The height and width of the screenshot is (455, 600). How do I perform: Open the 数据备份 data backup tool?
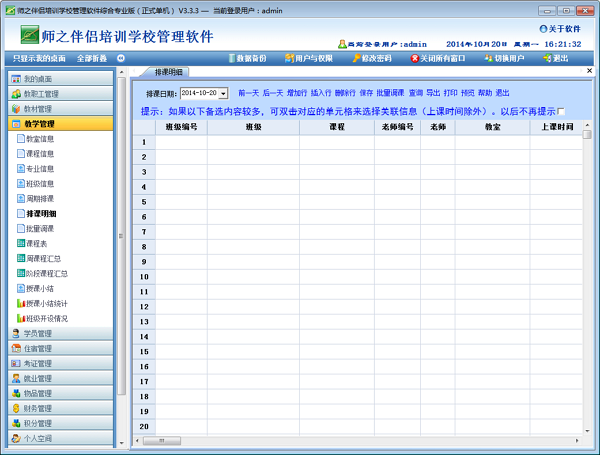pyautogui.click(x=247, y=58)
